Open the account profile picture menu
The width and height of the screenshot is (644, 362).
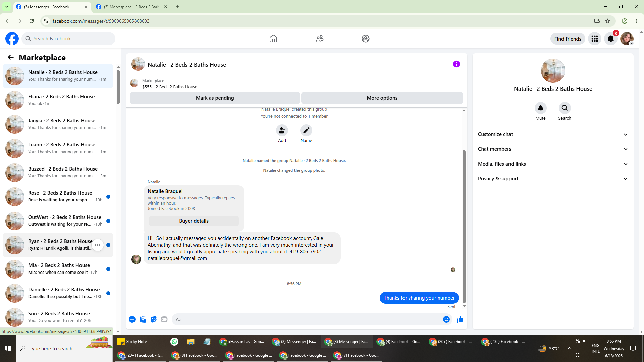(x=627, y=39)
